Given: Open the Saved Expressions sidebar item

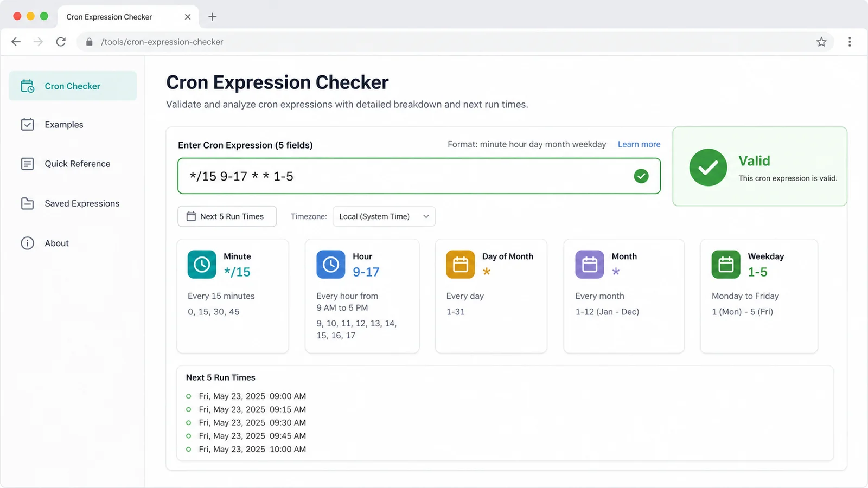Looking at the screenshot, I should (x=73, y=203).
